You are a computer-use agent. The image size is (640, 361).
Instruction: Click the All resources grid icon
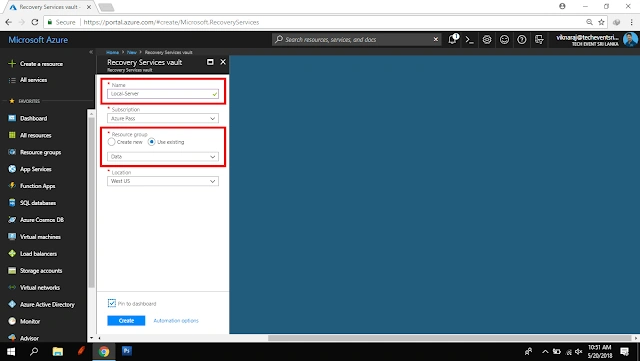point(12,135)
